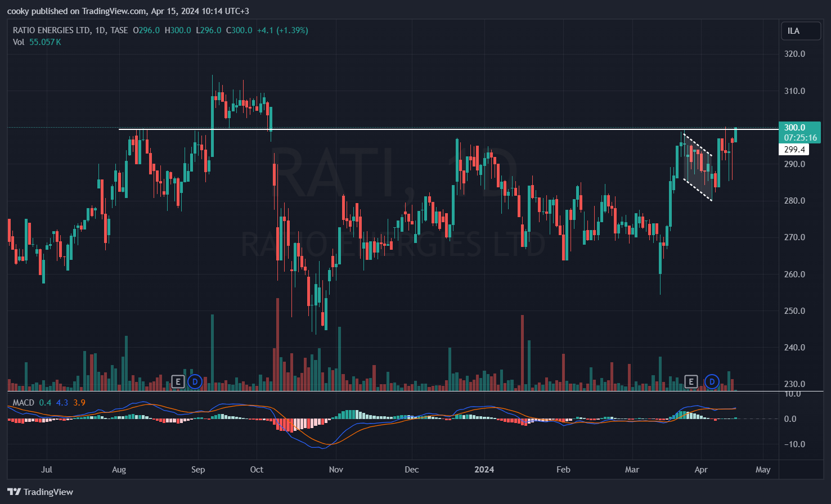Screen dimensions: 831x504
Task: Click the 260.0 price axis label
Action: pos(794,274)
